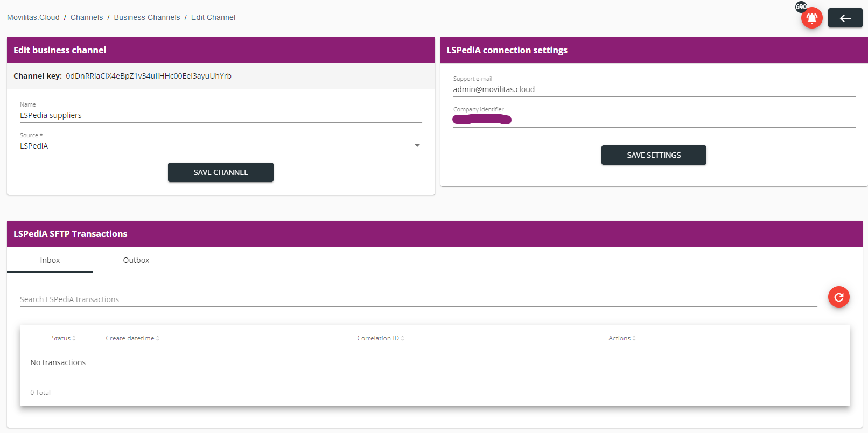Image resolution: width=868 pixels, height=433 pixels.
Task: Switch to the Outbox tab
Action: [x=136, y=260]
